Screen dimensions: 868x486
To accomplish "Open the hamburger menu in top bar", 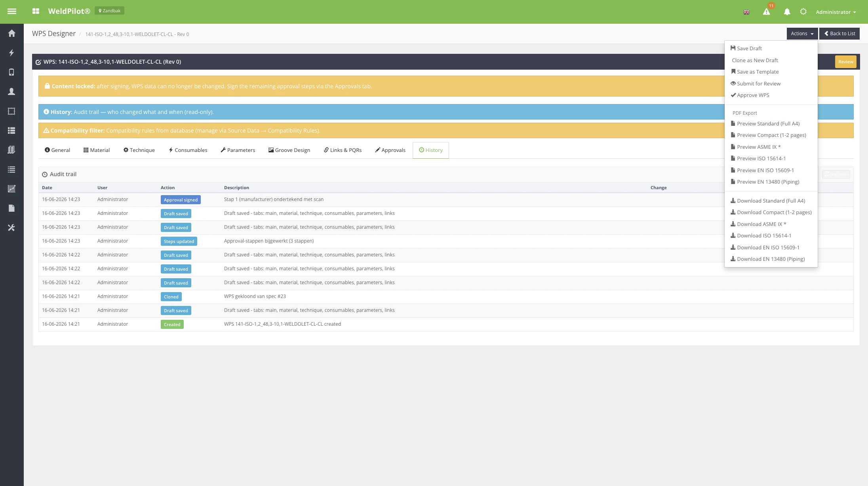I will (x=12, y=11).
